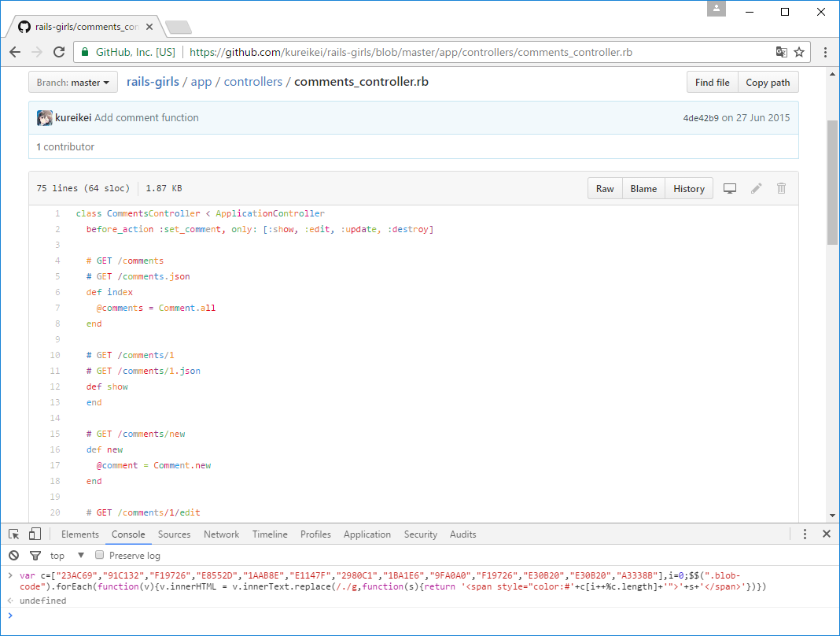Expand the console context 'top' dropdown
Viewport: 840px width, 636px height.
click(80, 556)
